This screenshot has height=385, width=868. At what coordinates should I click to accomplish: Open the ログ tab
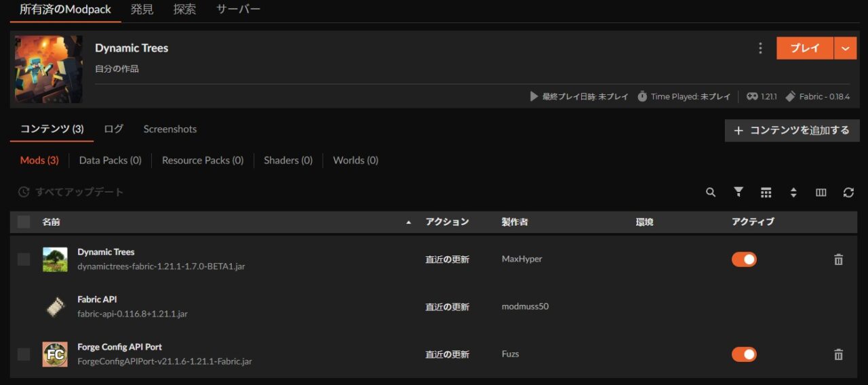114,129
